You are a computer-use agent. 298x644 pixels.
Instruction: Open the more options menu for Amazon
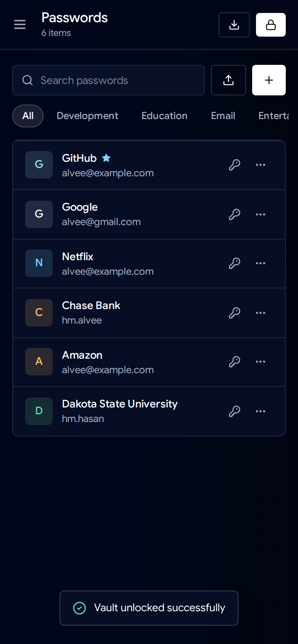point(261,362)
